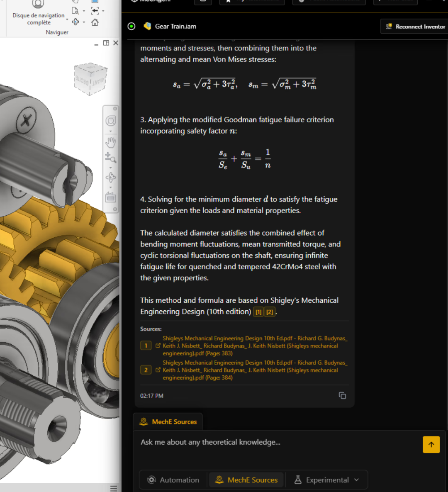Click the Sources: heading
Viewport: 448px width, 492px height.
point(151,329)
